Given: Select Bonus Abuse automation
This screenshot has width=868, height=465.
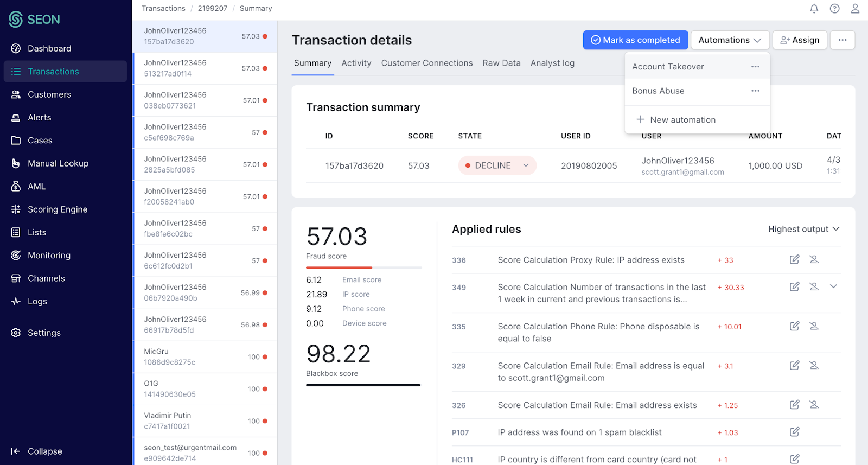Looking at the screenshot, I should click(x=697, y=91).
